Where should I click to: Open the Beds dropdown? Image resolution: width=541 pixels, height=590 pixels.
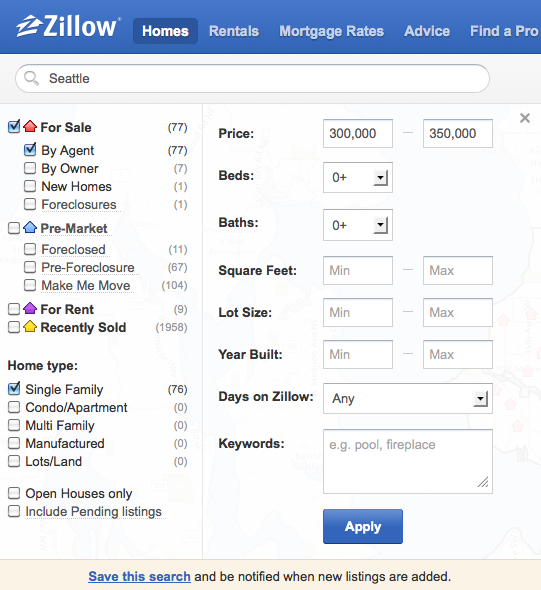click(x=358, y=177)
